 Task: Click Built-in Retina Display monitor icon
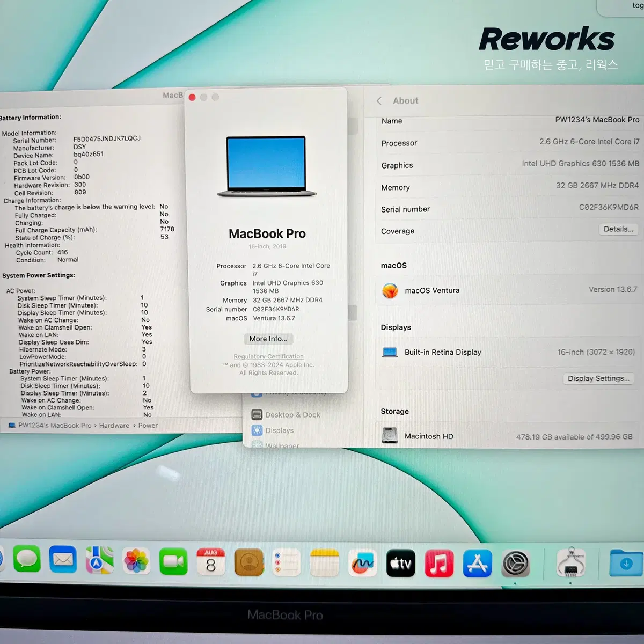390,353
